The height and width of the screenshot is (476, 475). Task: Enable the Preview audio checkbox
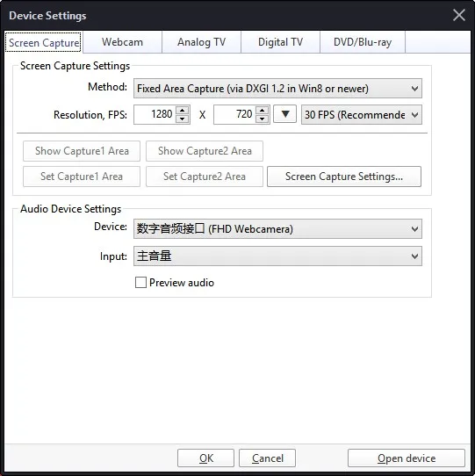140,282
